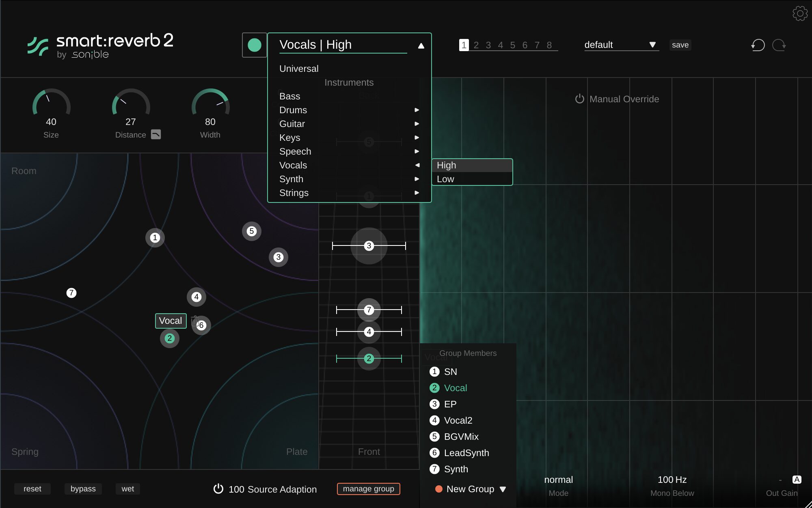Click depth node 7 in Front-Back panel
812x508 pixels.
point(369,310)
